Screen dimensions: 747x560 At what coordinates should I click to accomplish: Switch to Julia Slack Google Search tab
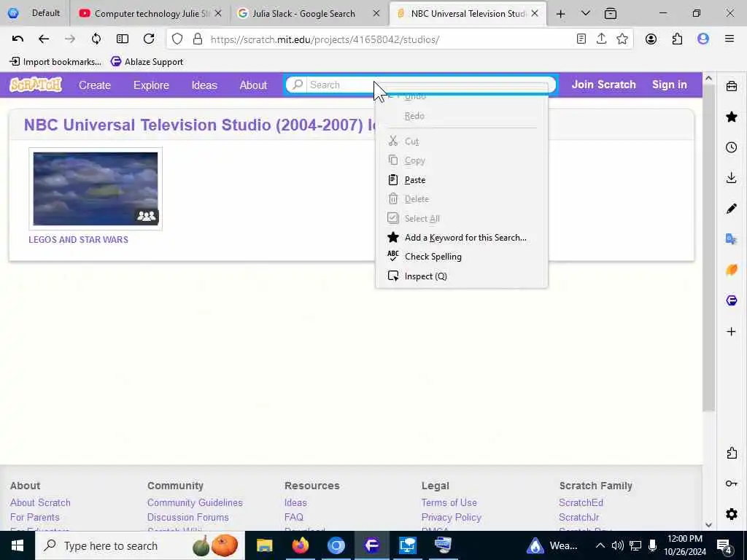tap(309, 13)
